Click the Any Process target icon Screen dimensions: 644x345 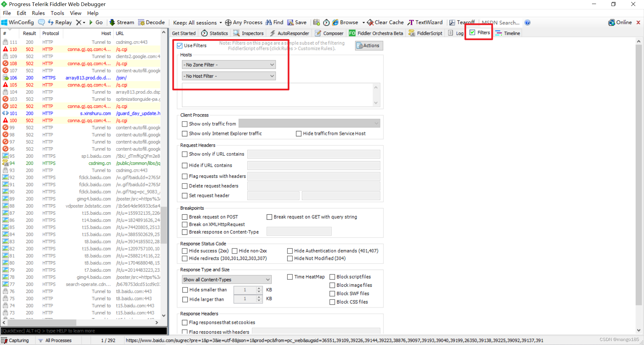(x=228, y=22)
